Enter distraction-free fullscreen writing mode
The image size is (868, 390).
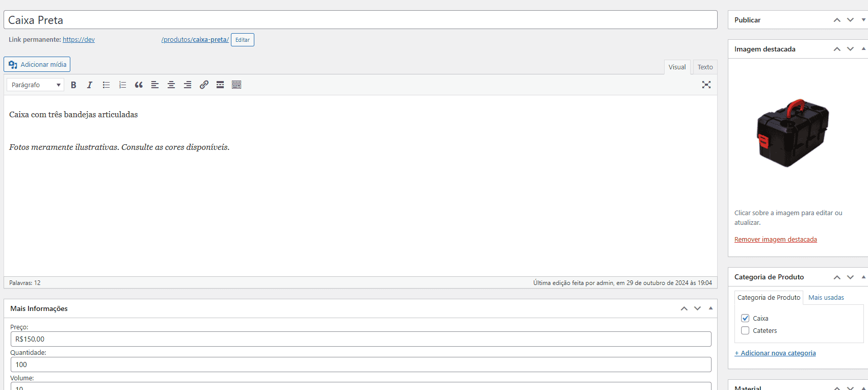[706, 85]
